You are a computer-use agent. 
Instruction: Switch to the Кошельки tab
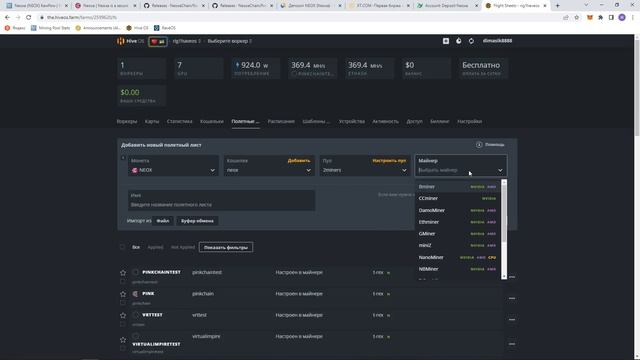click(x=212, y=121)
